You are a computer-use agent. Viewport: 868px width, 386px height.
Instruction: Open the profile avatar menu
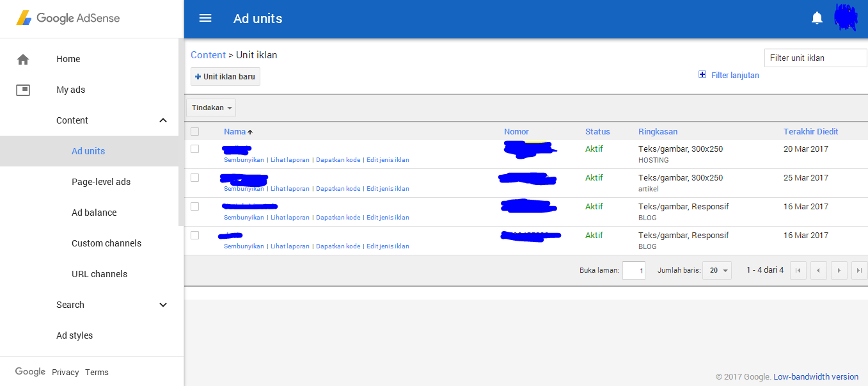846,17
